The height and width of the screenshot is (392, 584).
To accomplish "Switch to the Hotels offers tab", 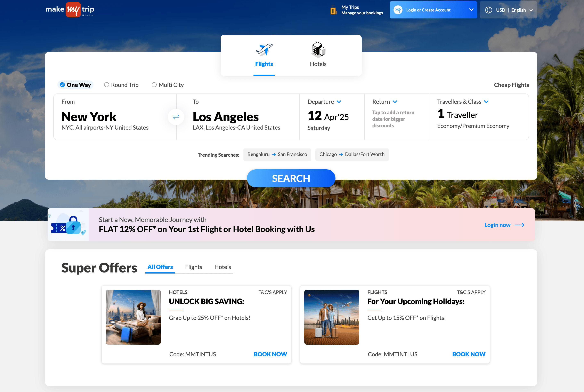I will point(222,267).
